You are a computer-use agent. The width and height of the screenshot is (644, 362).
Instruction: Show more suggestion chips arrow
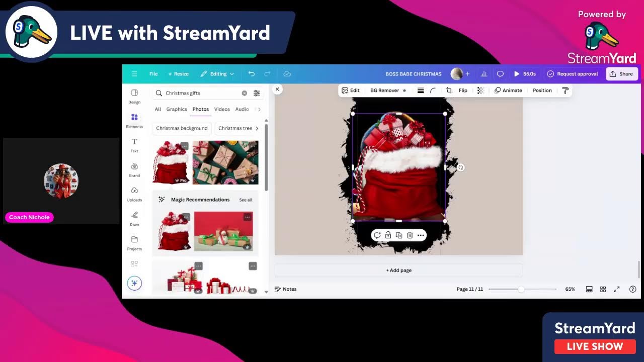click(x=257, y=128)
